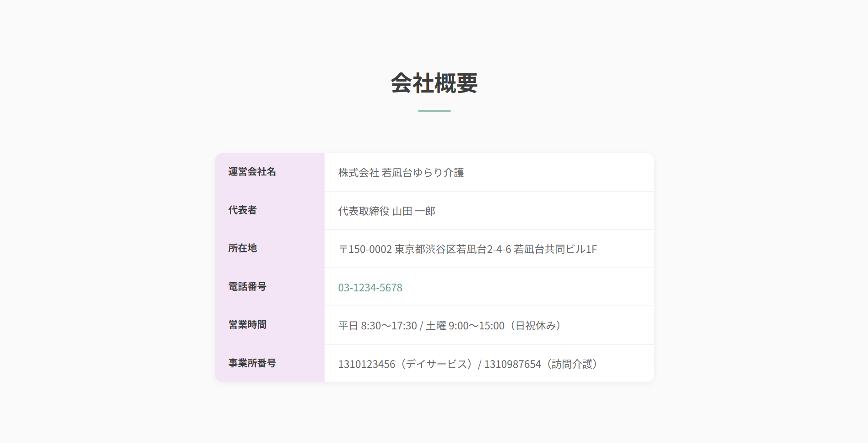The width and height of the screenshot is (868, 443).
Task: Click the business hours text 平日 8:30〜17:30
Action: click(378, 326)
